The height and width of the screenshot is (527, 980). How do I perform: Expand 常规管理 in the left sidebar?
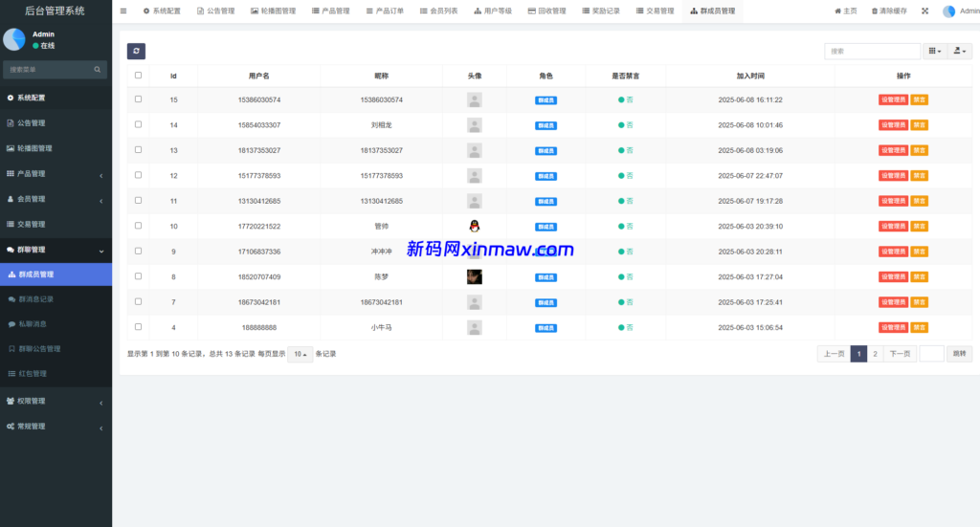pos(56,427)
